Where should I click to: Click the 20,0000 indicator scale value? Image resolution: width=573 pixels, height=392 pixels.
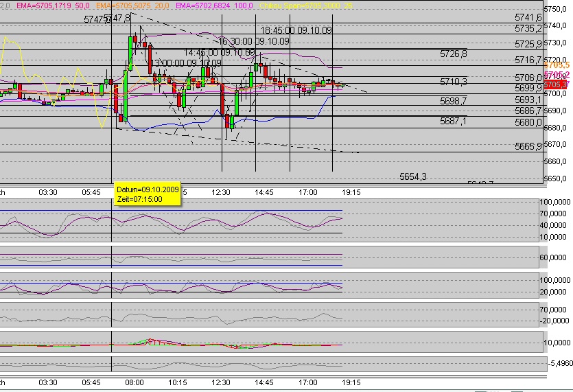point(553,292)
